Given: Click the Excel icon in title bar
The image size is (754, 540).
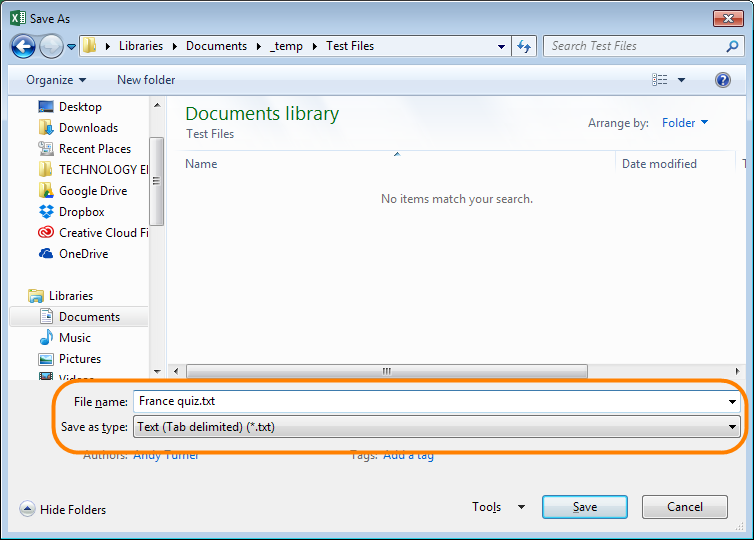Looking at the screenshot, I should point(18,18).
